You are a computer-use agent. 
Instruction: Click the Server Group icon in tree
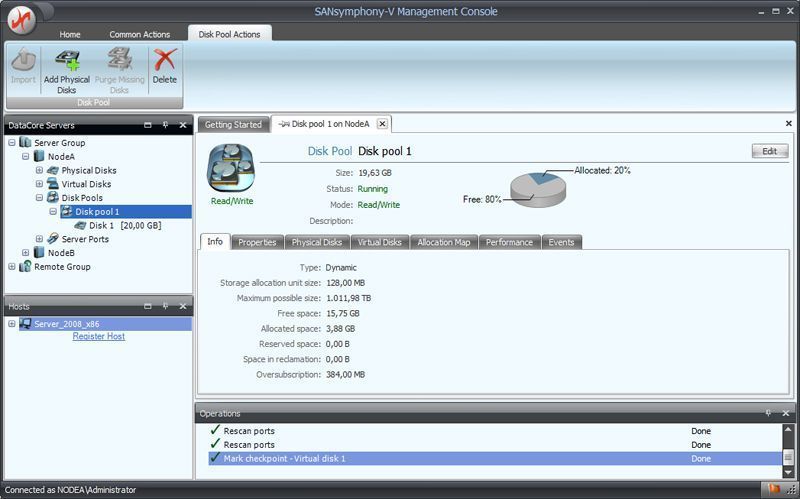[x=25, y=142]
